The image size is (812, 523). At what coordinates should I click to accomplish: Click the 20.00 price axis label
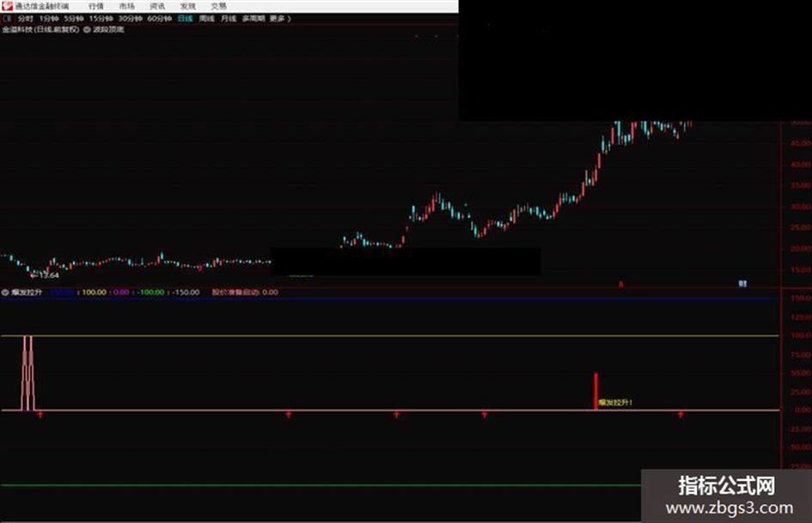(801, 248)
